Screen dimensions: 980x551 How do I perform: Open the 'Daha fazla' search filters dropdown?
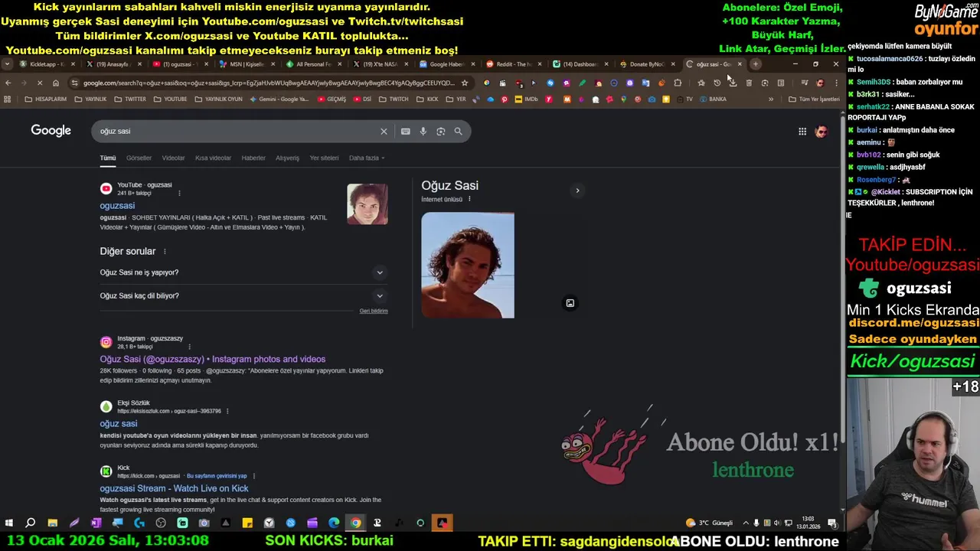point(367,158)
